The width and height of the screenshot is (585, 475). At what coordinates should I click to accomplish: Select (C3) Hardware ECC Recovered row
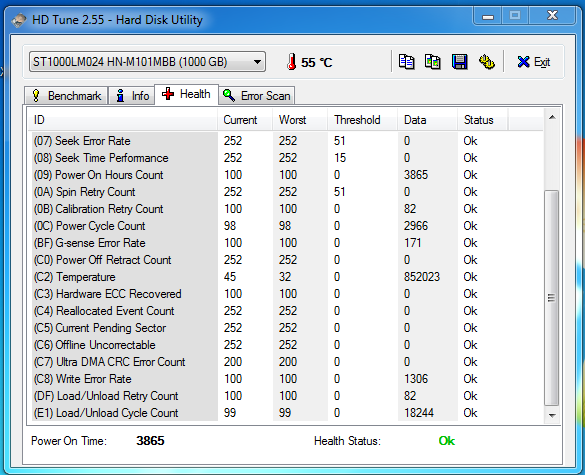coord(286,294)
